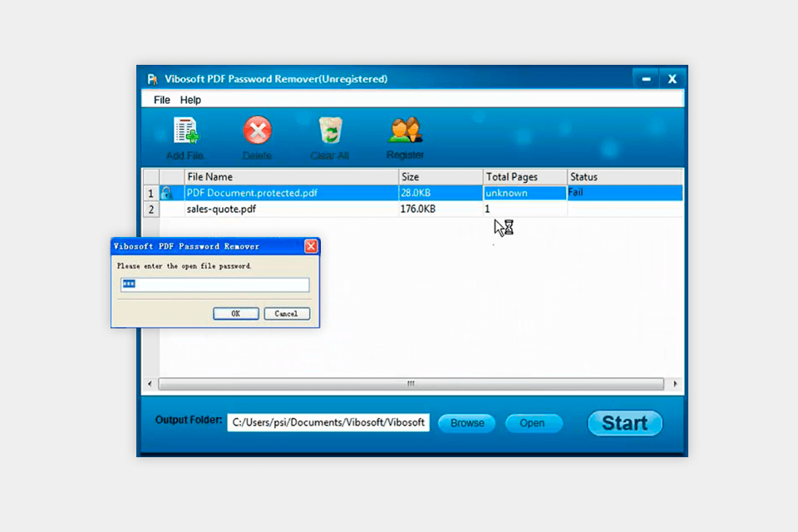This screenshot has width=798, height=532.
Task: Click the horizontal scrollbar left arrow
Action: [x=150, y=384]
